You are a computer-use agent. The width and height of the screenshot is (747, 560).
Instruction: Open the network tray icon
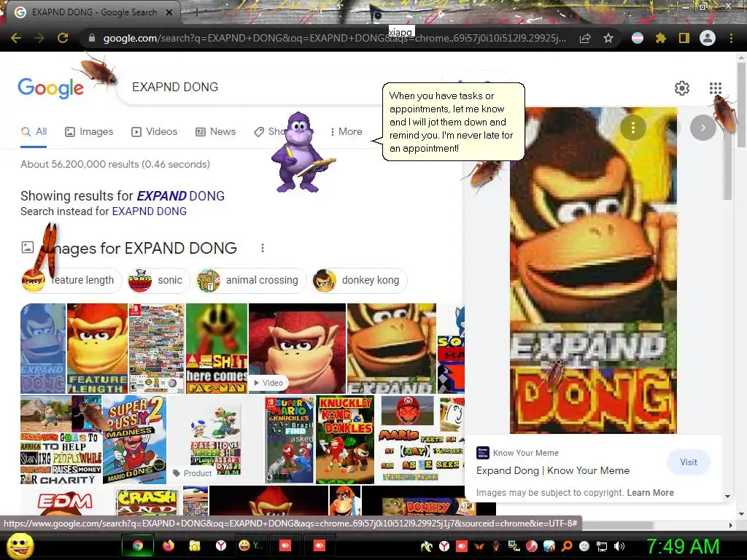[602, 546]
